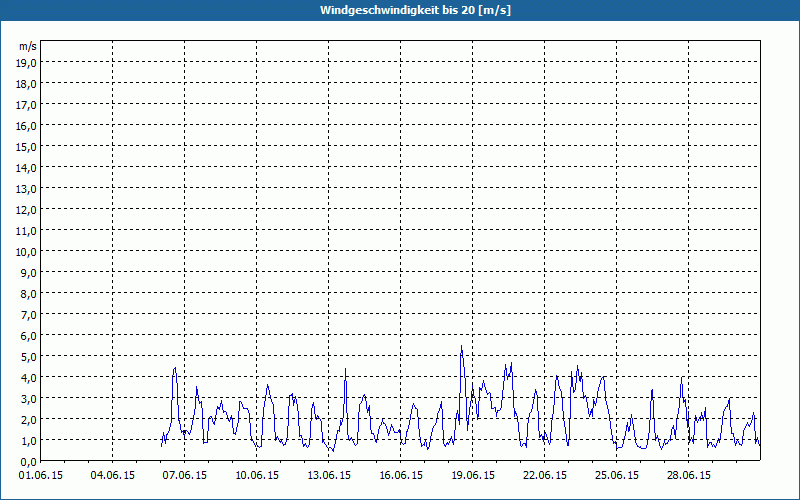Click the 7,0 y-axis value
The width and height of the screenshot is (800, 500).
tap(29, 314)
